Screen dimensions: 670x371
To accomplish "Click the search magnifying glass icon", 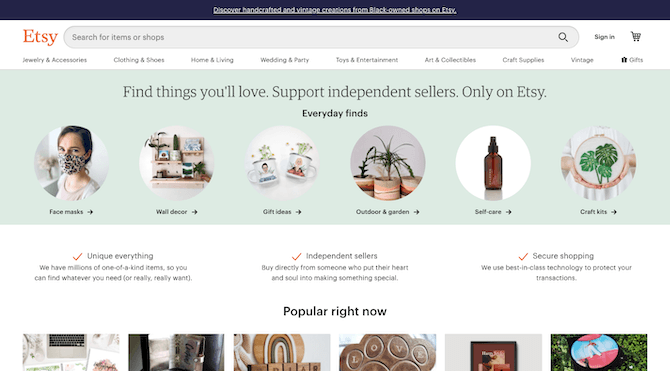I will pyautogui.click(x=563, y=37).
